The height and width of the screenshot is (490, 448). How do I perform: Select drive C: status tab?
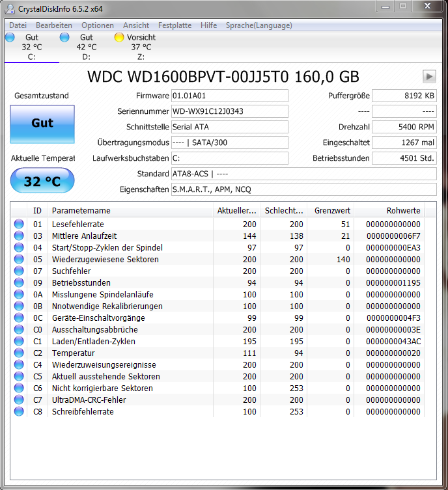pos(31,47)
